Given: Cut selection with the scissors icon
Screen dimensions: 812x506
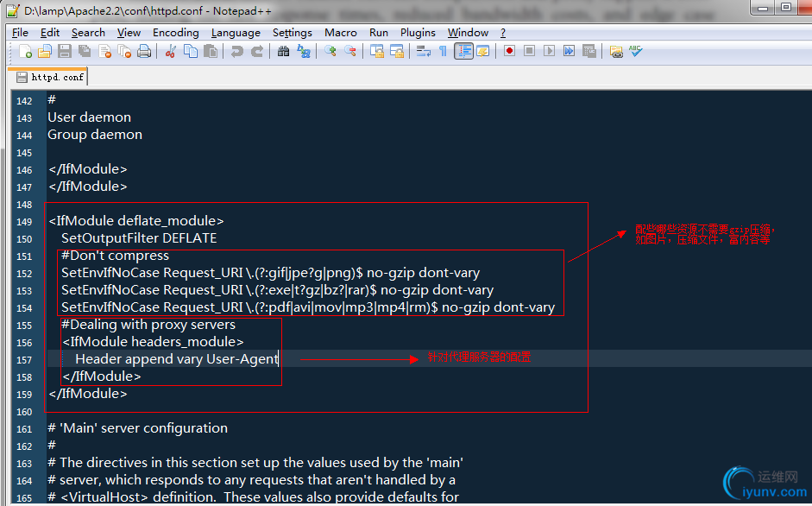Looking at the screenshot, I should point(170,51).
